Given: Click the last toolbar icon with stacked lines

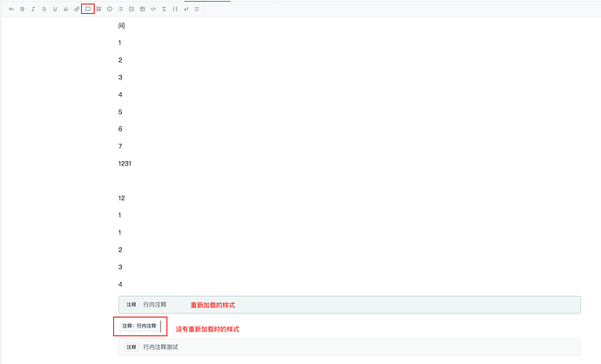Looking at the screenshot, I should click(197, 9).
